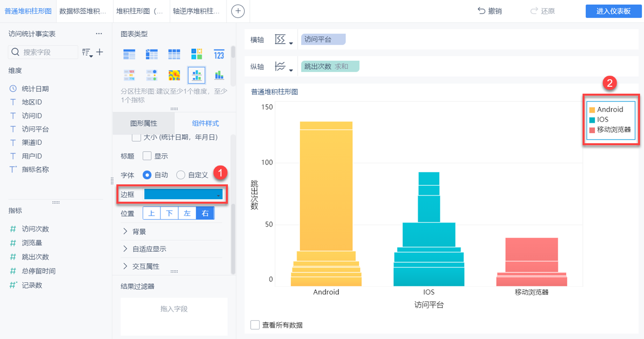Screen dimensions: 644x339
Task: Set legend position to 左
Action: 187,213
